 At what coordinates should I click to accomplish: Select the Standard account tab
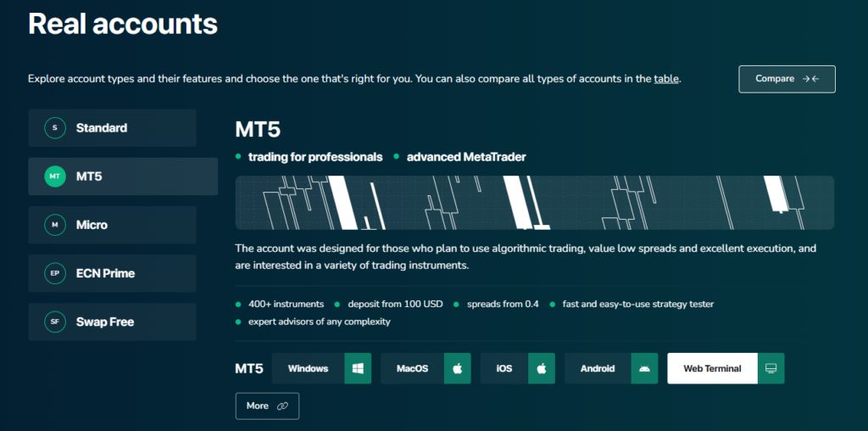click(x=113, y=128)
